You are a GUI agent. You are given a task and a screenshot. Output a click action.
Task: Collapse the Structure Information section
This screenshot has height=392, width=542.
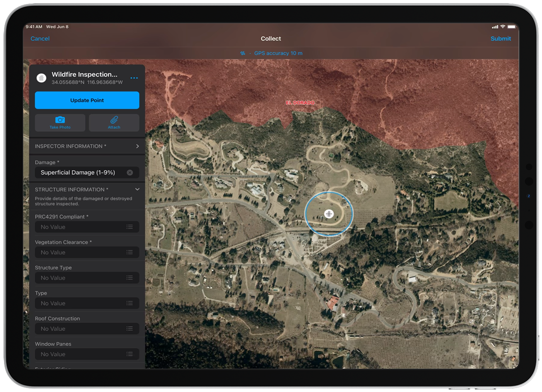pyautogui.click(x=137, y=189)
